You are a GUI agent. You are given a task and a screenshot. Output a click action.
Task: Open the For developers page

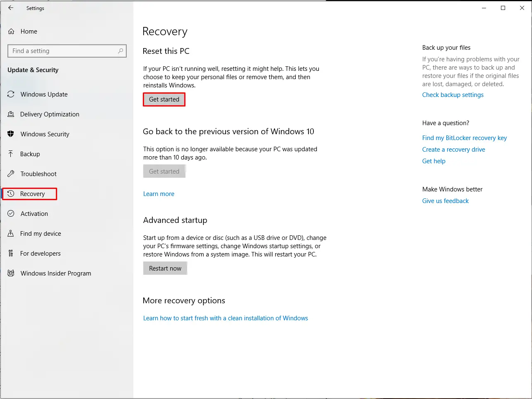40,253
